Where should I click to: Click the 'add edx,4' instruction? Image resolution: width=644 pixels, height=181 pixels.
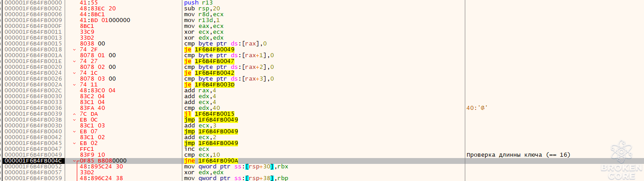click(200, 96)
